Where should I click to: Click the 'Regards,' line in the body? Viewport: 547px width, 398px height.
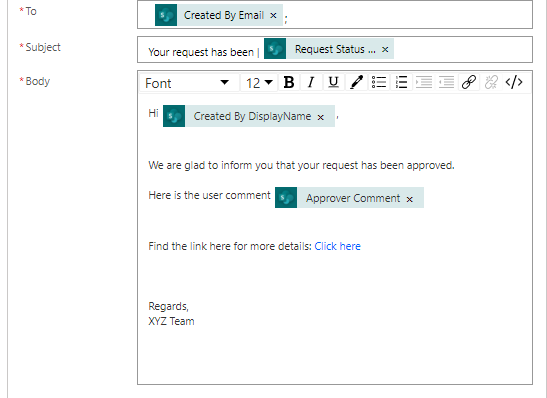click(x=168, y=306)
